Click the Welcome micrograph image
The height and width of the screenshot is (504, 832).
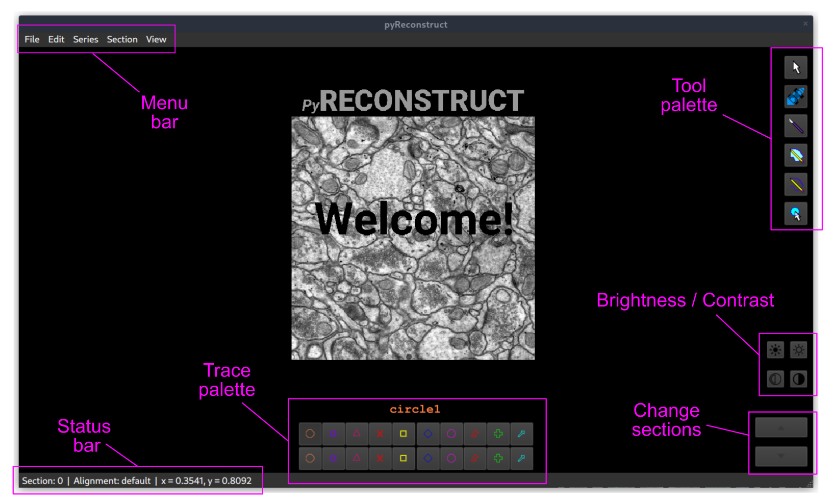point(413,238)
